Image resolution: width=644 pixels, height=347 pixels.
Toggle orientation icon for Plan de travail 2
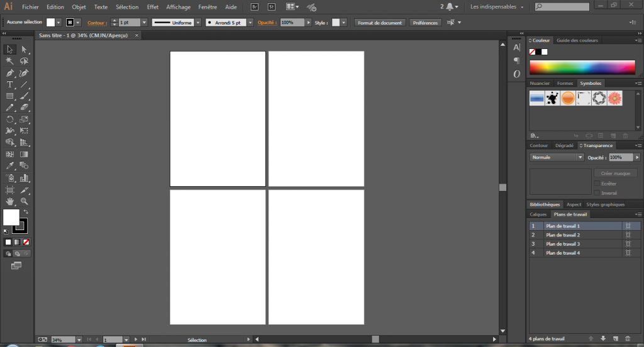(x=628, y=235)
